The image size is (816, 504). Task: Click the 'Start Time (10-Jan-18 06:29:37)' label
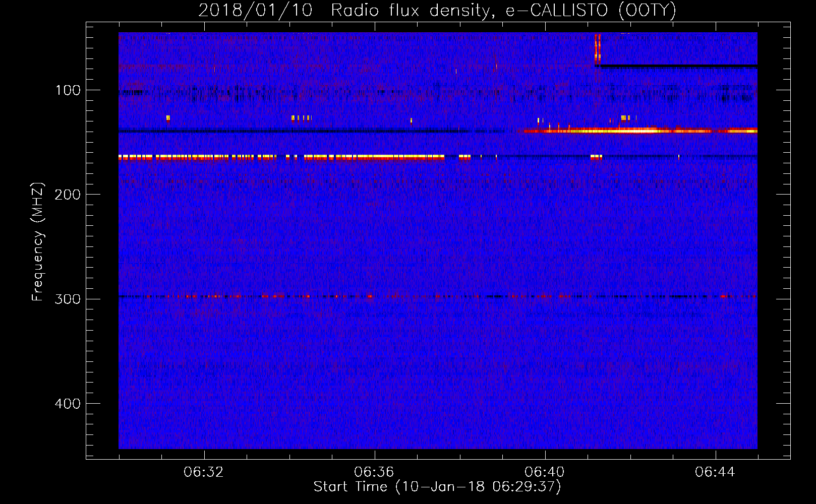pos(437,487)
